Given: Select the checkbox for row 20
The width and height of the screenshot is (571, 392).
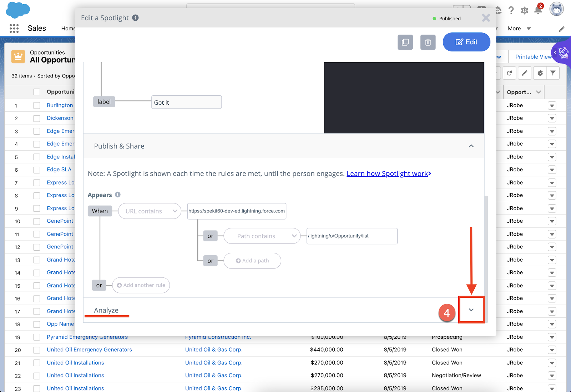Looking at the screenshot, I should click(x=37, y=350).
